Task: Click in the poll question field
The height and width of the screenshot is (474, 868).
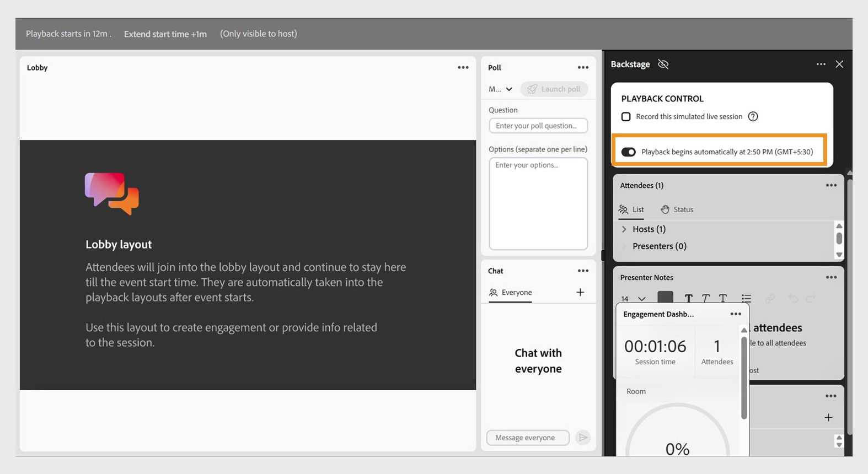Action: pos(538,126)
